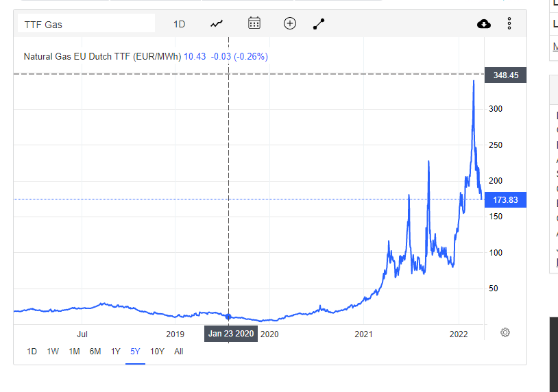Click the 250 price axis label
The width and height of the screenshot is (558, 392).
pyautogui.click(x=496, y=145)
